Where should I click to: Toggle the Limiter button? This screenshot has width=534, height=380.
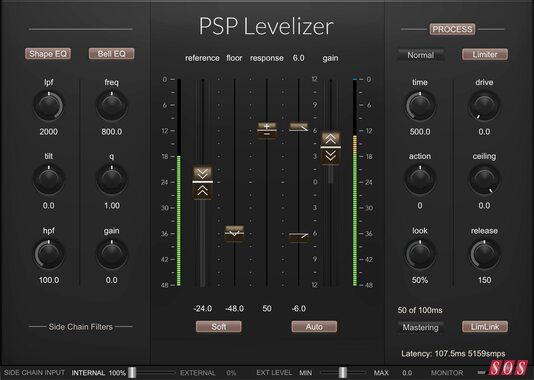tap(485, 54)
